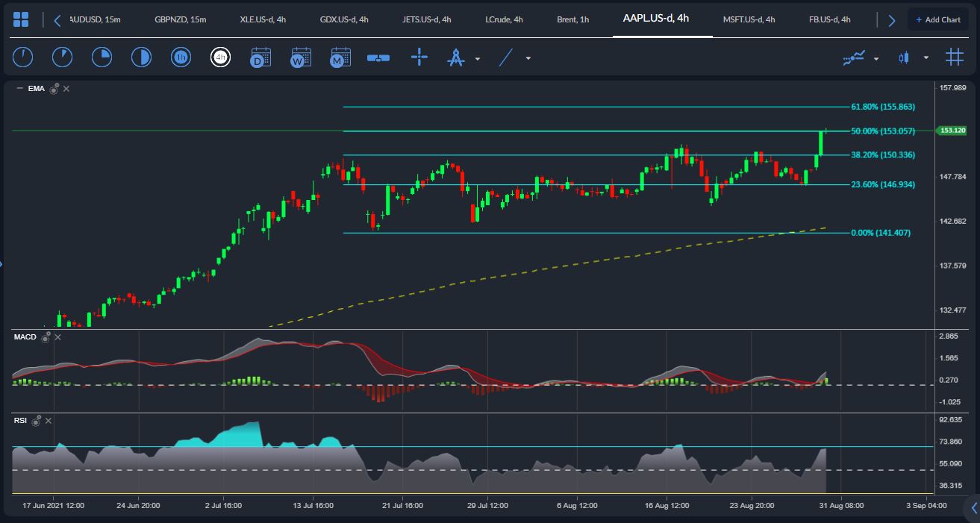Click the Add Chart button
980x523 pixels.
click(938, 19)
